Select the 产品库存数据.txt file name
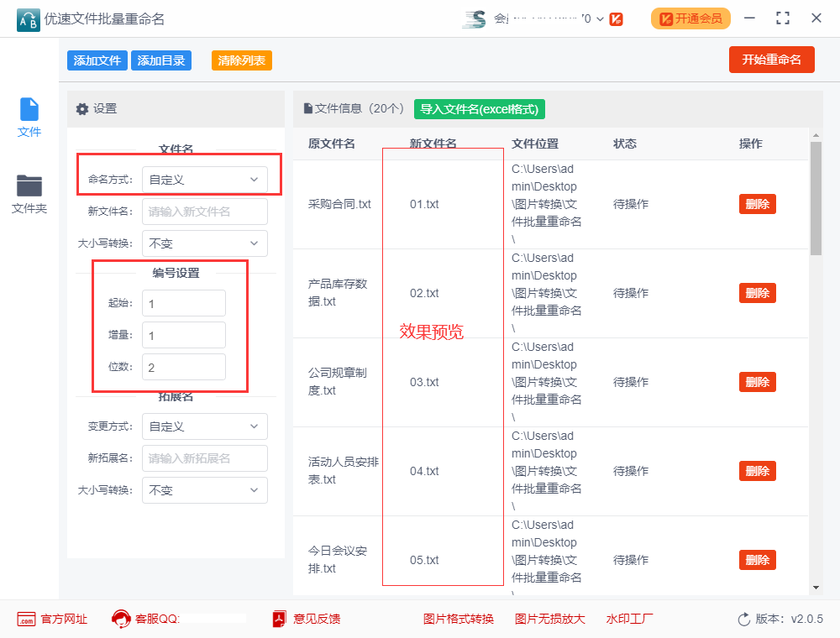Image resolution: width=840 pixels, height=638 pixels. 338,293
